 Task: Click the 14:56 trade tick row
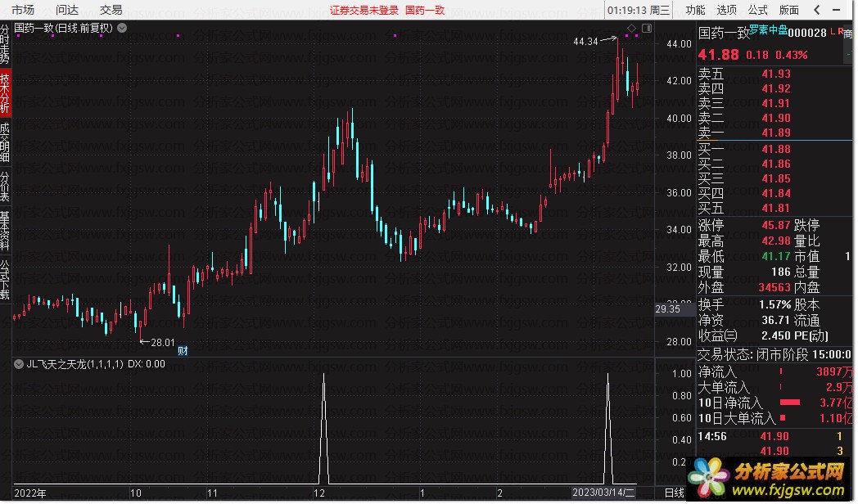click(774, 437)
